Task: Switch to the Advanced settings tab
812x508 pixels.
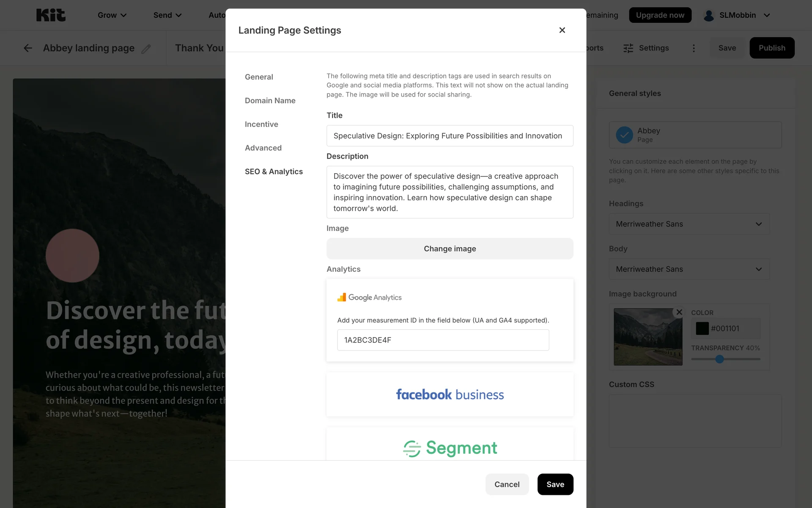Action: point(263,148)
